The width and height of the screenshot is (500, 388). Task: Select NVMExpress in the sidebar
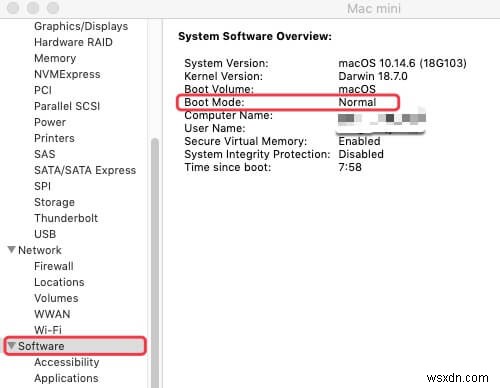click(67, 74)
